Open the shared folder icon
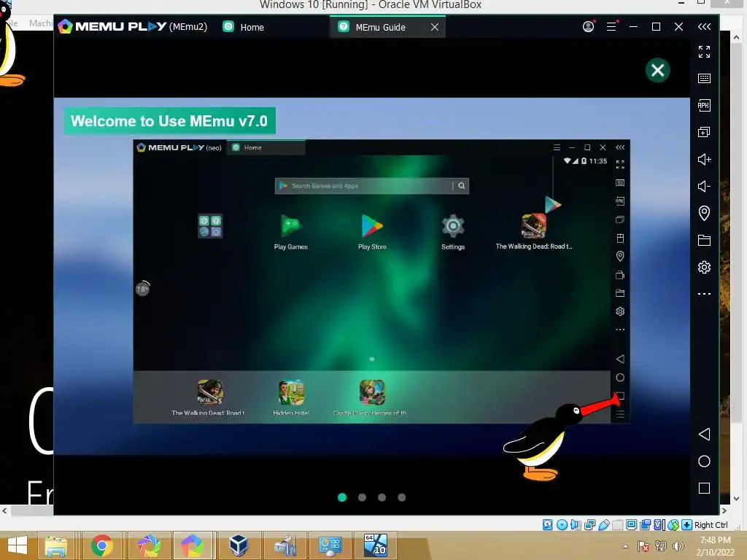The height and width of the screenshot is (560, 747). pyautogui.click(x=704, y=240)
